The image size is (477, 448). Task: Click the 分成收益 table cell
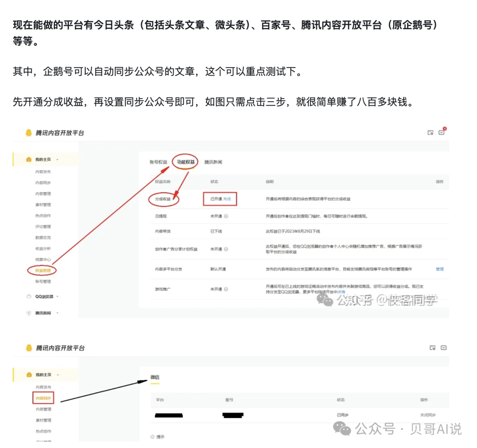[x=163, y=199]
